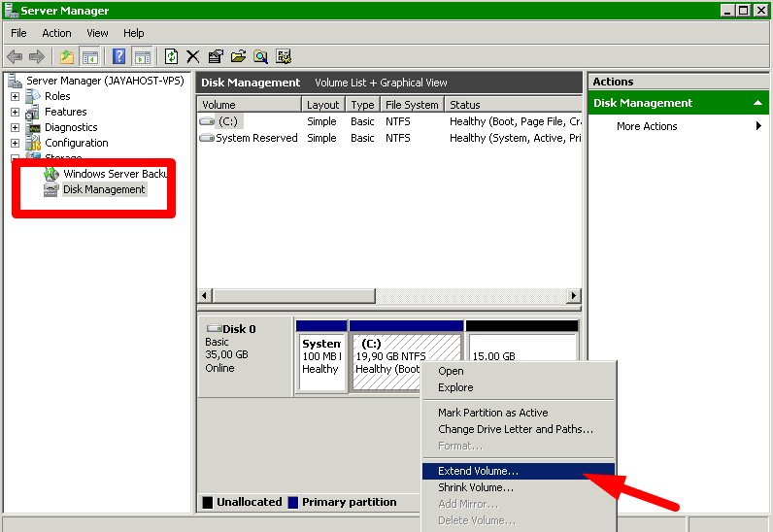Sort by the File System column header
773x532 pixels.
[x=412, y=105]
